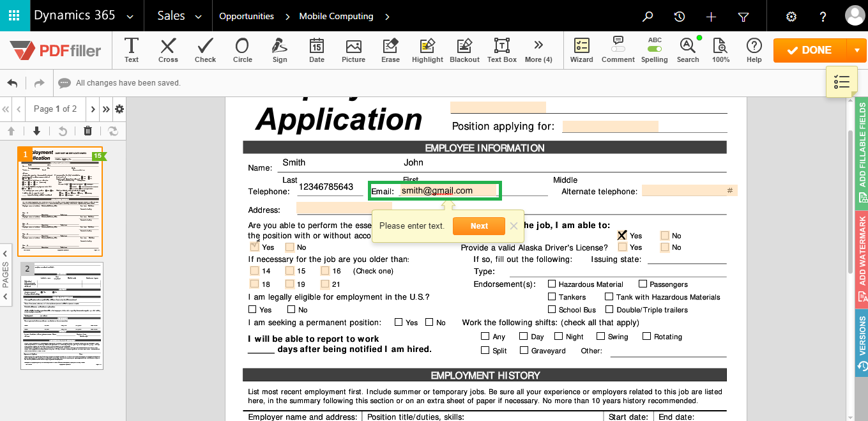
Task: Activate the Erase tool
Action: pos(390,50)
